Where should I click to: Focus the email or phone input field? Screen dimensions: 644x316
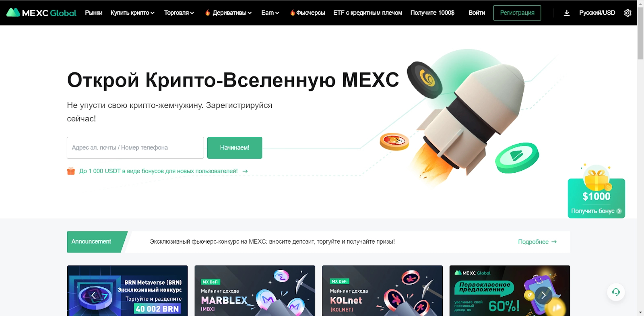(135, 148)
